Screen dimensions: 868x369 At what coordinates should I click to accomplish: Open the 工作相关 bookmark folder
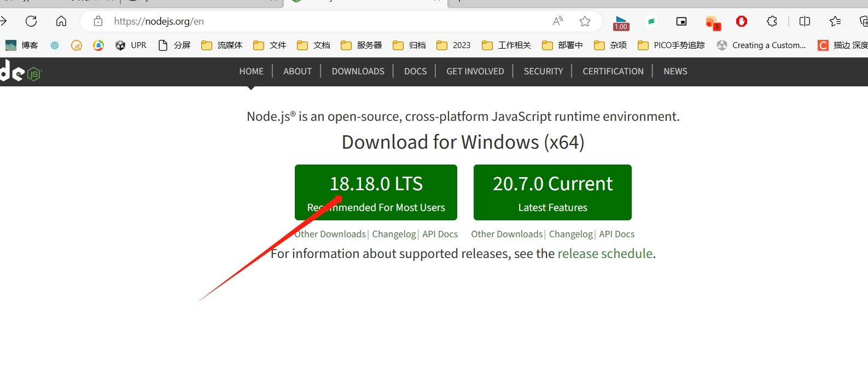(506, 45)
